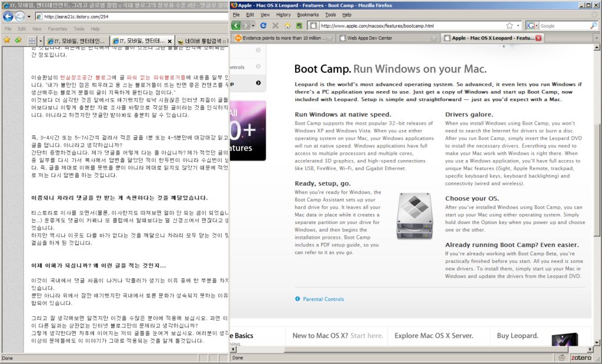The height and width of the screenshot is (364, 602).
Task: Open the Firefox View menu
Action: [x=265, y=15]
